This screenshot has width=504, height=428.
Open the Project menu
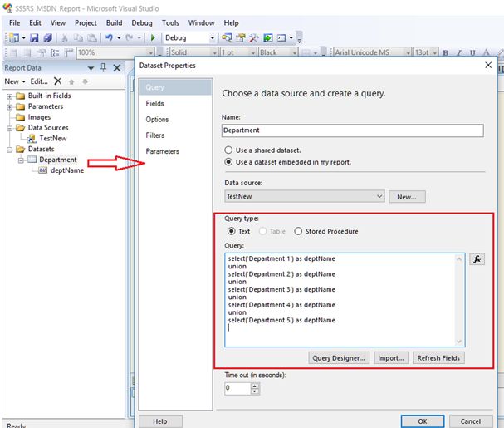[86, 22]
